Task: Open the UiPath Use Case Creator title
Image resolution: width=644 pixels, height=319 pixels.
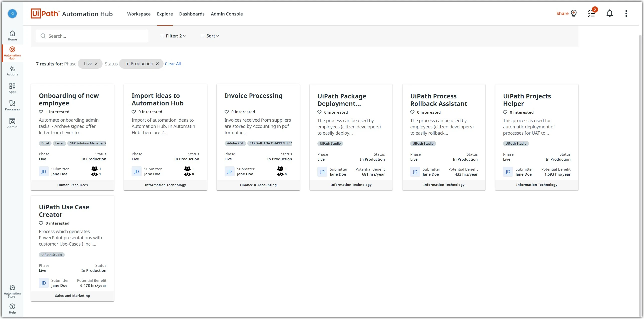Action: [64, 211]
